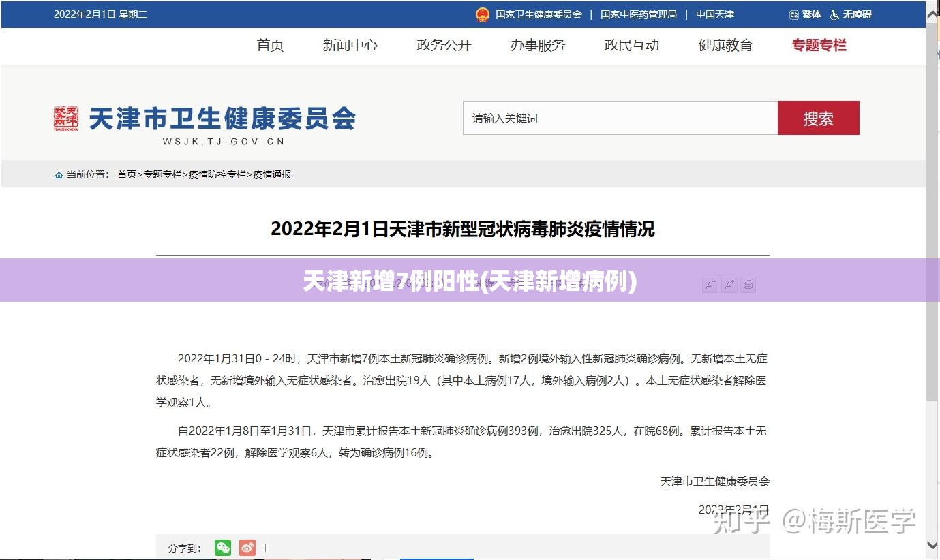Open more share options plus icon

(x=265, y=548)
